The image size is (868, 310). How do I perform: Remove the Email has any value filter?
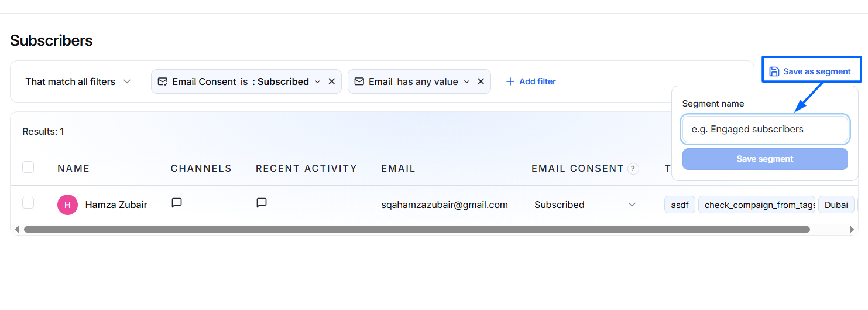pyautogui.click(x=481, y=81)
